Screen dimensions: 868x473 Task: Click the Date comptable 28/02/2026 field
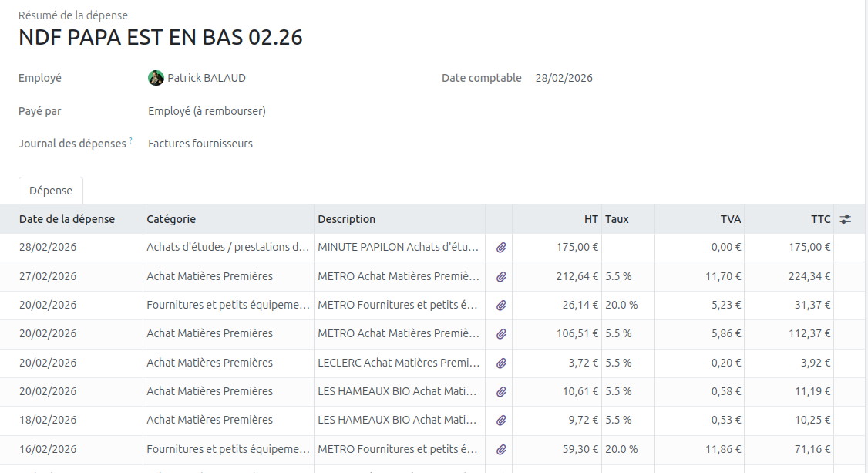point(564,78)
